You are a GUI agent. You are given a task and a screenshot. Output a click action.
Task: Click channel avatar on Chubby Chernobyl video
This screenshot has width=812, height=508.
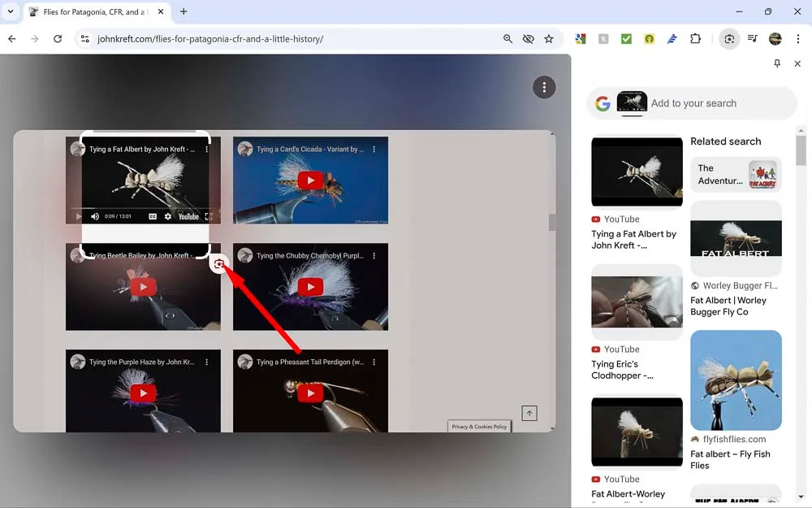245,255
